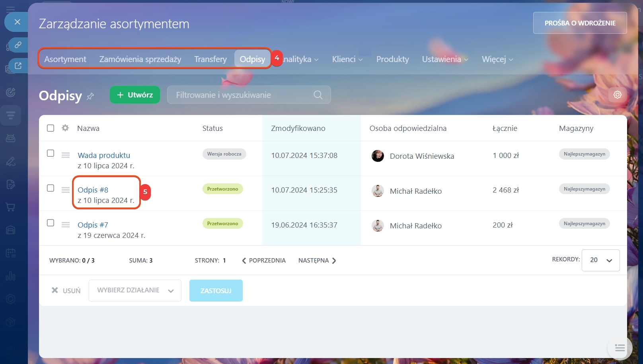The height and width of the screenshot is (364, 643).
Task: Open the document edit icon in the sidebar
Action: pyautogui.click(x=11, y=184)
